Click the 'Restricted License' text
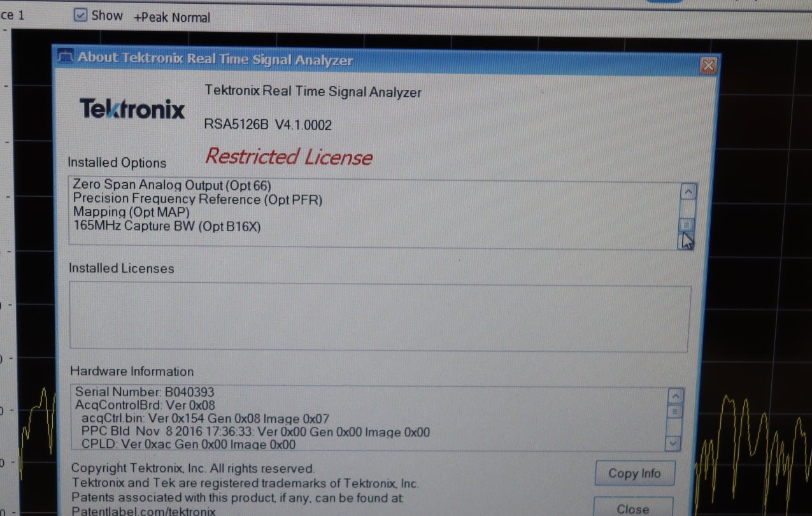Viewport: 812px width, 516px height. point(288,157)
